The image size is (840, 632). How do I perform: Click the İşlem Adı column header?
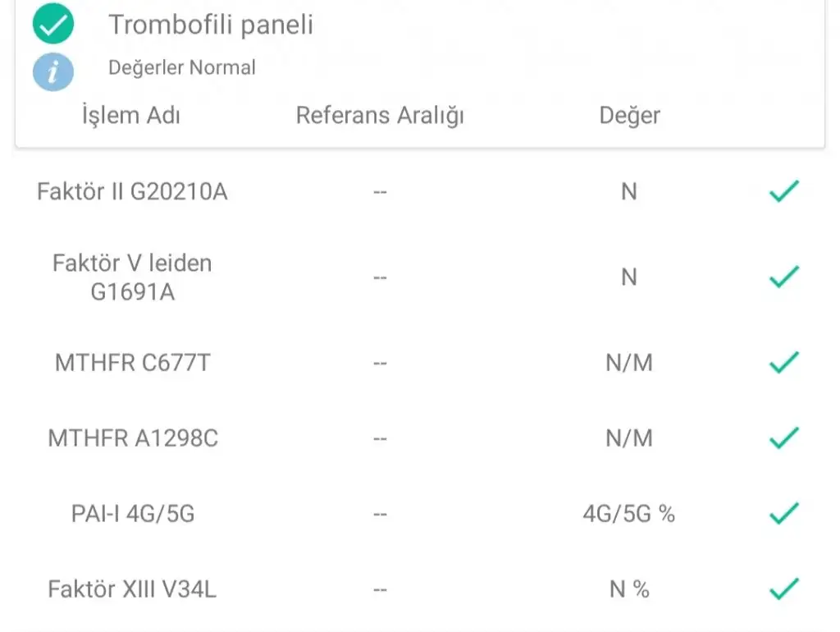[131, 116]
